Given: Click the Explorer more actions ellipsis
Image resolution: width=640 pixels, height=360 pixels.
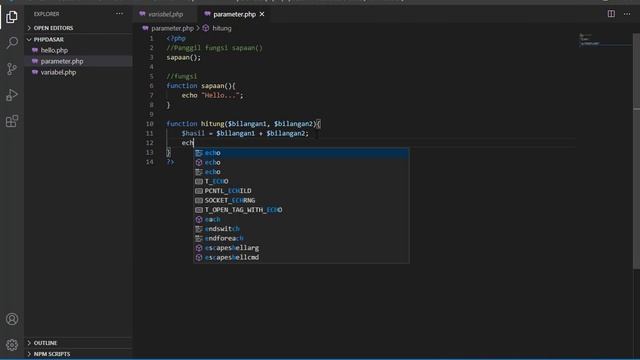Looking at the screenshot, I should 119,14.
